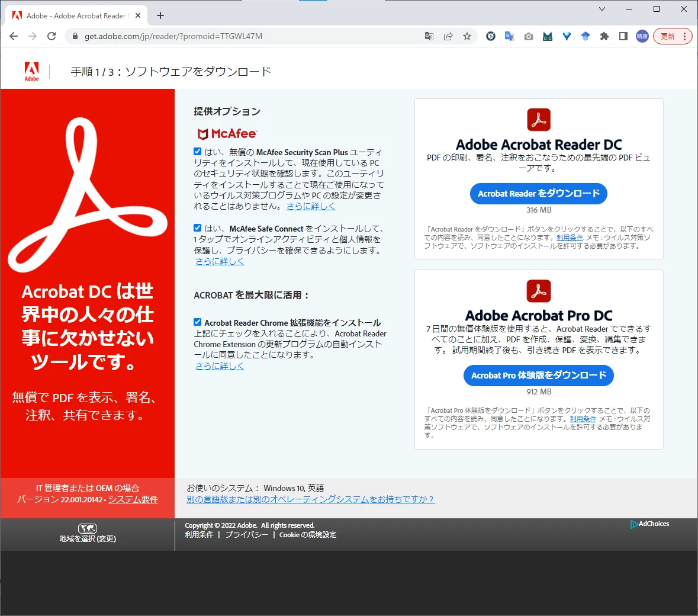Click the Copyright © 2022 Adobe text
Screen dimensions: 698x616
(x=250, y=525)
